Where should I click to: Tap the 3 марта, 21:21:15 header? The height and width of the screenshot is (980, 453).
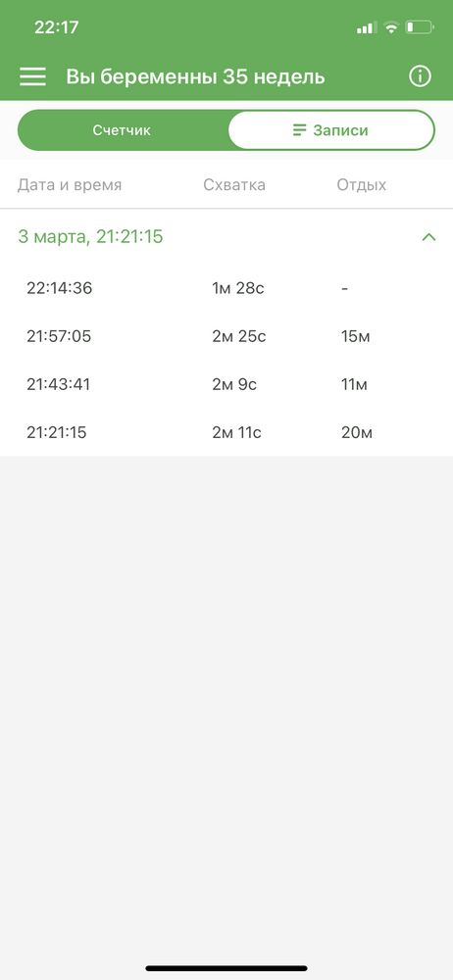[x=90, y=237]
